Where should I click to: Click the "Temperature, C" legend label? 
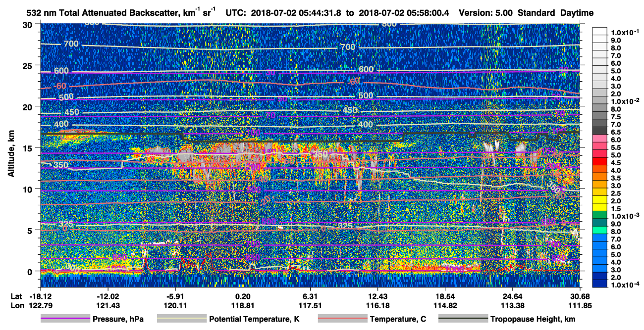coord(398,320)
